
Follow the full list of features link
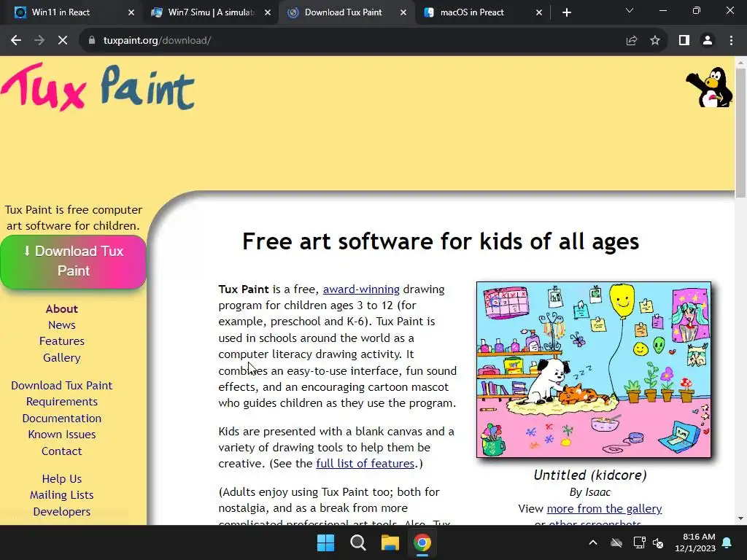tap(365, 463)
